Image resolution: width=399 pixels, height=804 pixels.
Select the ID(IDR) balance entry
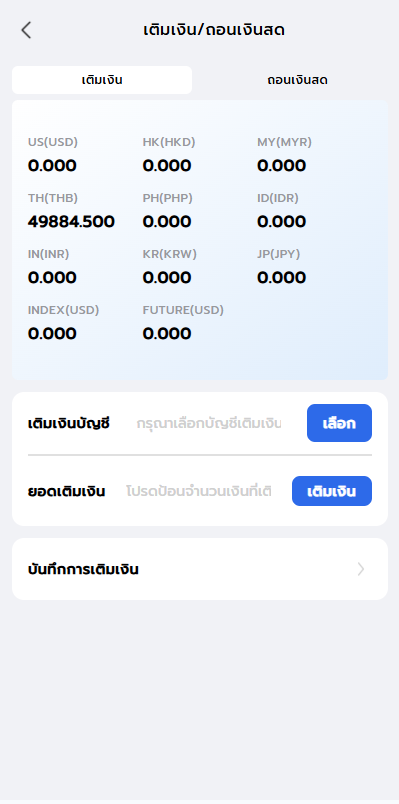(282, 211)
